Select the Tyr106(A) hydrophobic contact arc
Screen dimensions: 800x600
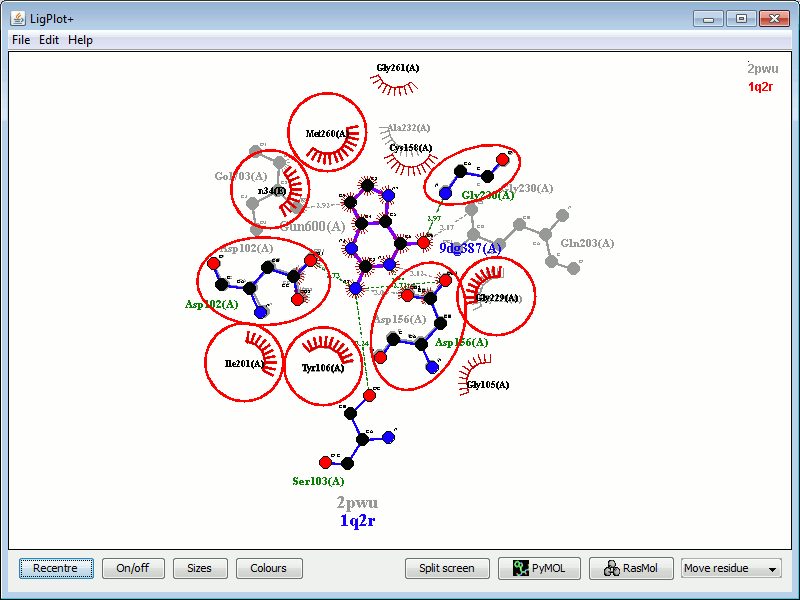pos(324,350)
